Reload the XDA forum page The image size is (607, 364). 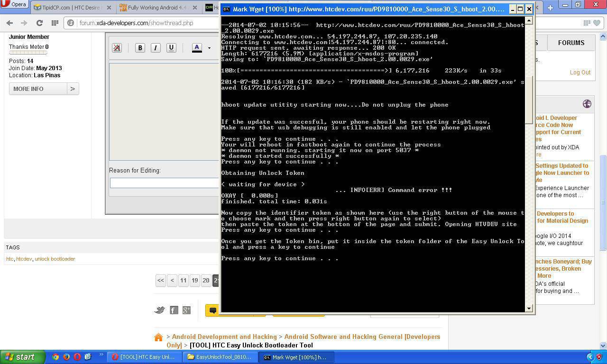point(39,23)
